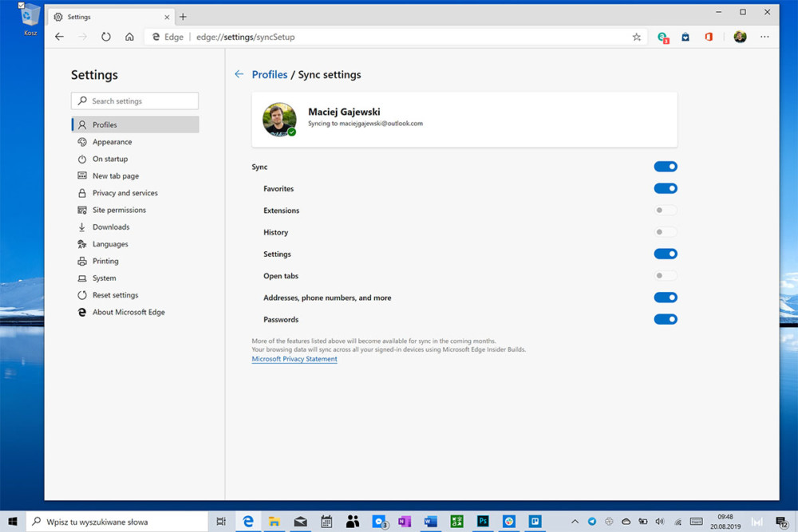Open New tab page settings
Viewport: 798px width, 532px height.
coord(136,176)
